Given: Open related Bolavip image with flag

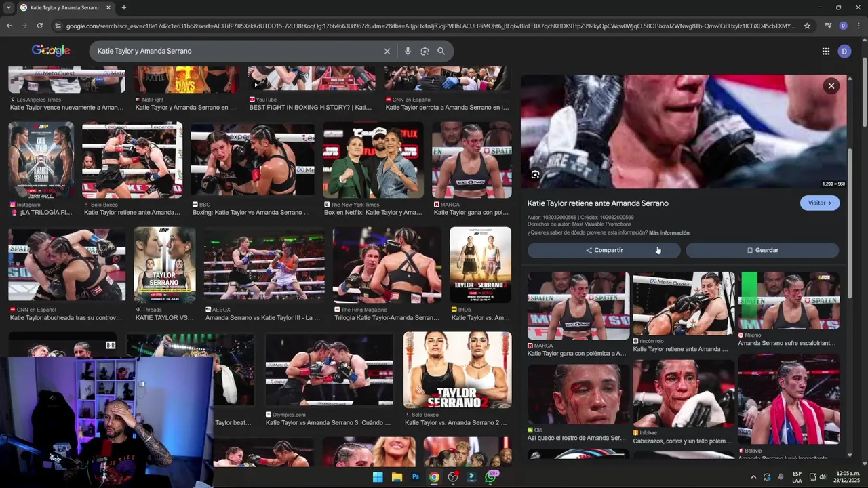Looking at the screenshot, I should coord(789,399).
